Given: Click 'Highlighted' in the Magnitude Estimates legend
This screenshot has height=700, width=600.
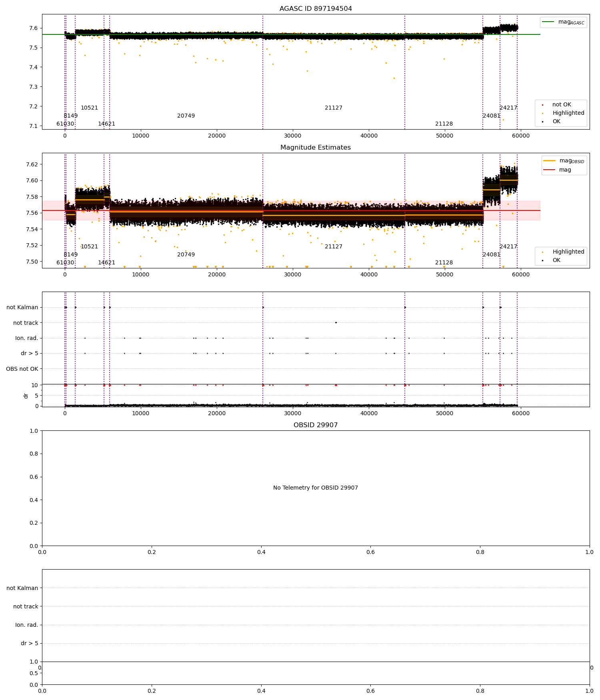Looking at the screenshot, I should [x=568, y=252].
